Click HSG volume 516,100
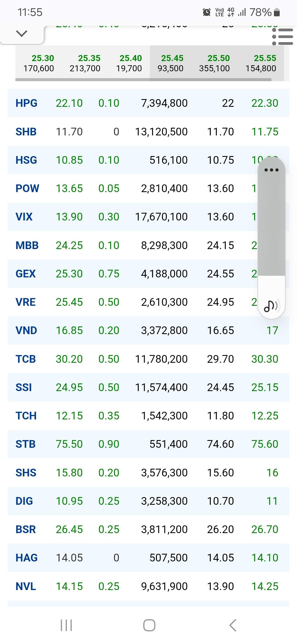Viewport: 297px width, 644px height. tap(168, 160)
